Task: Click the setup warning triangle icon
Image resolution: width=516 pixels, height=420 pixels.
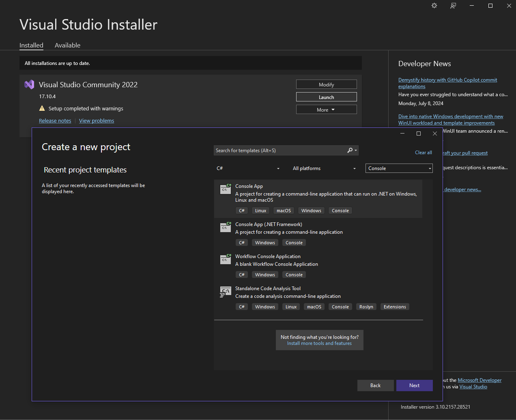Action: (42, 108)
